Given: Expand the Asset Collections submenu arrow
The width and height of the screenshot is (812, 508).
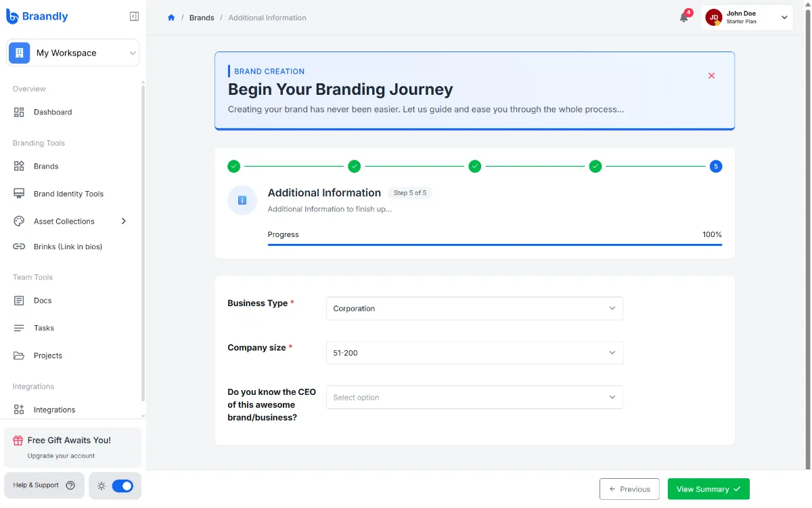Looking at the screenshot, I should pyautogui.click(x=124, y=221).
